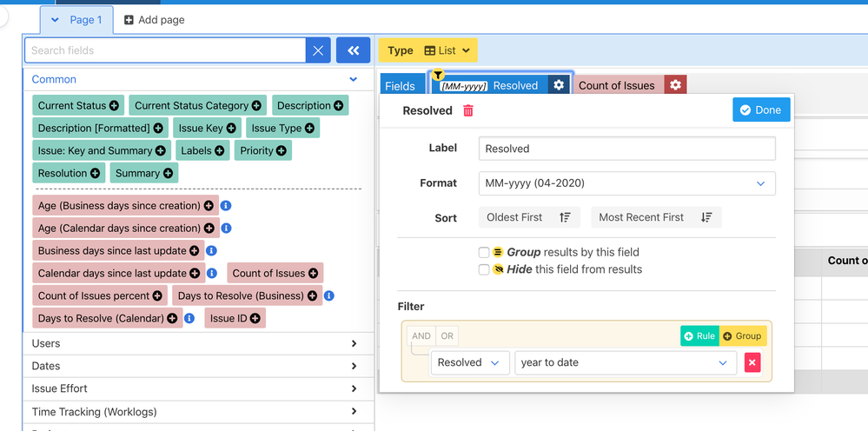This screenshot has height=431, width=868.
Task: Open the year to date dropdown
Action: point(626,363)
